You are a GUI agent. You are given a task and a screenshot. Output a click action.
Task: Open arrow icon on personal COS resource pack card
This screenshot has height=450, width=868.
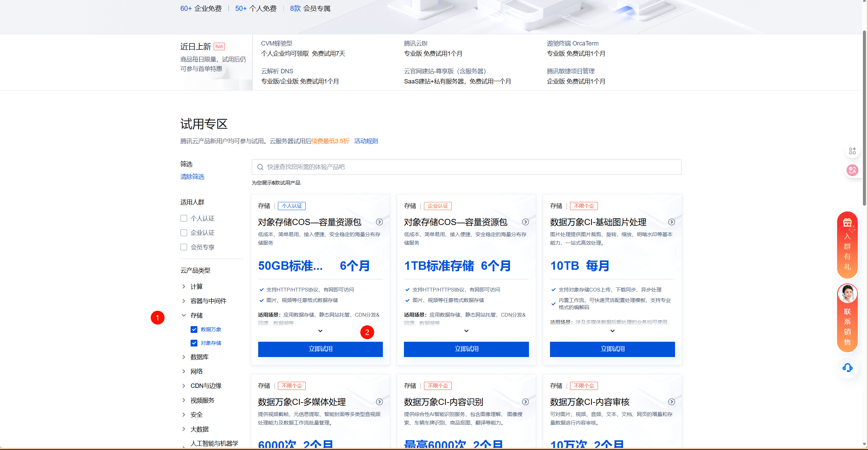(379, 222)
